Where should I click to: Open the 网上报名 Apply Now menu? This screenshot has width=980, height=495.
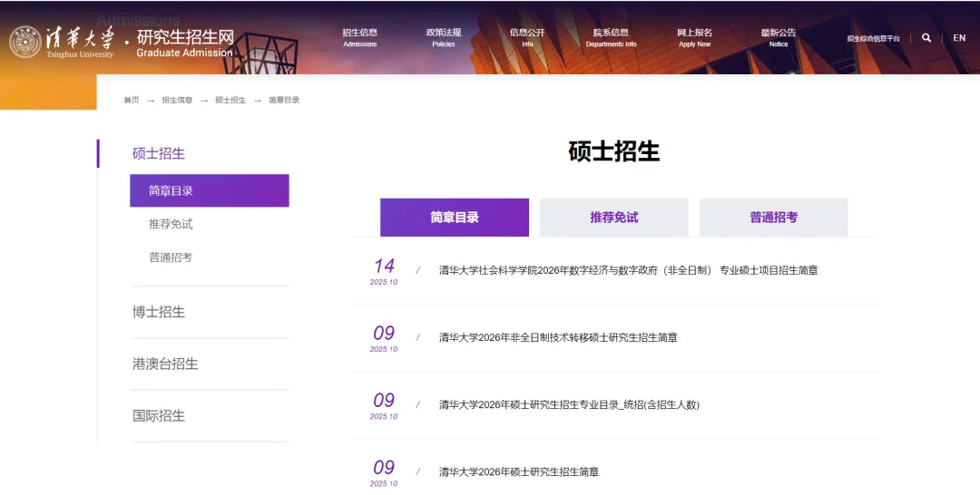tap(694, 37)
